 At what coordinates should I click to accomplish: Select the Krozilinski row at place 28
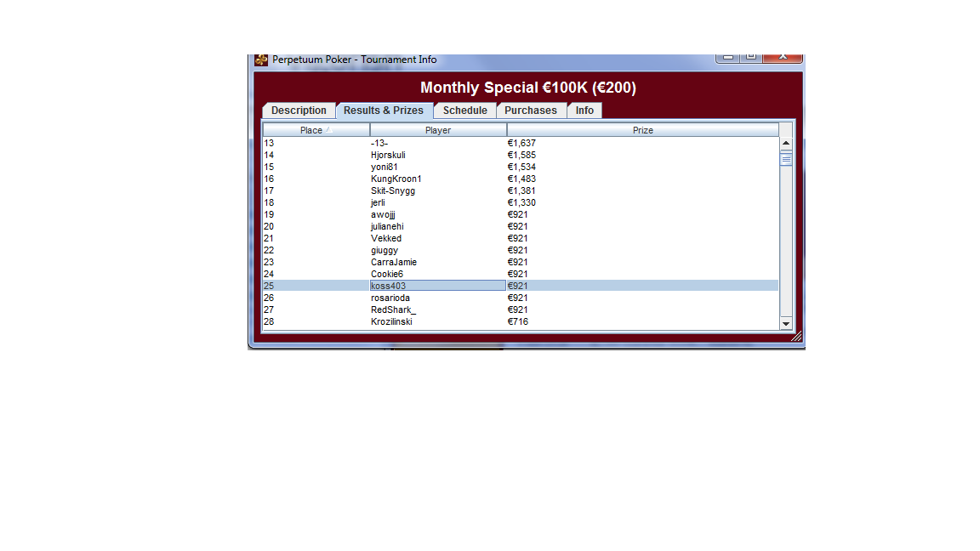point(391,321)
